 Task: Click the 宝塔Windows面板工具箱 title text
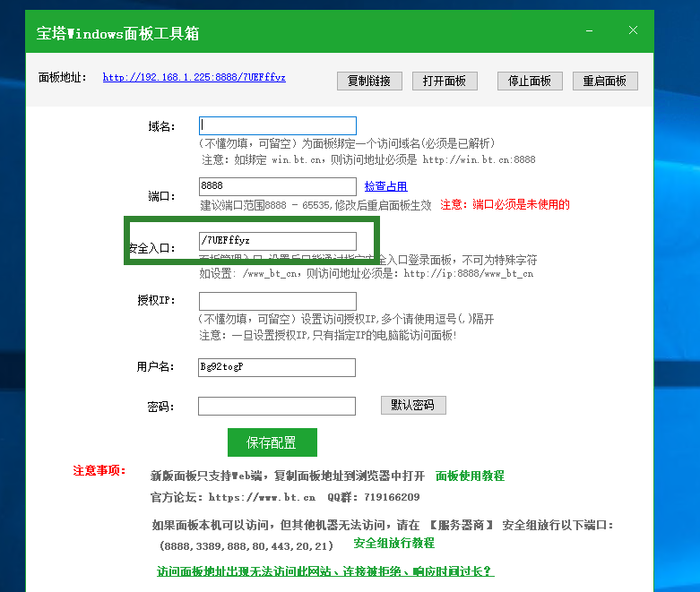(117, 33)
